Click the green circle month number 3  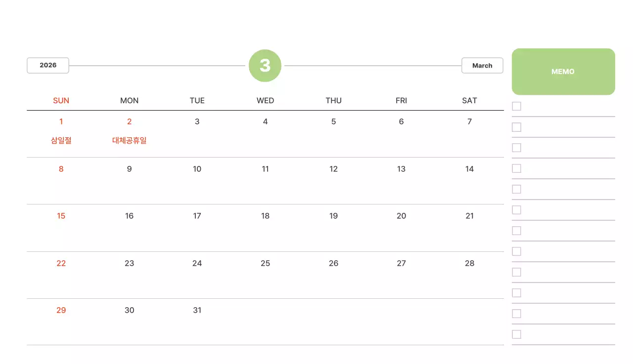click(265, 66)
